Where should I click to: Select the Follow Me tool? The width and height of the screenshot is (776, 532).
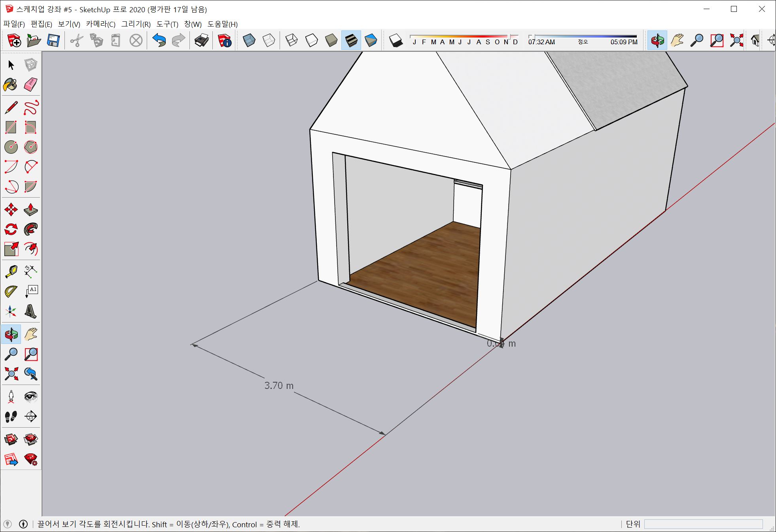click(30, 229)
